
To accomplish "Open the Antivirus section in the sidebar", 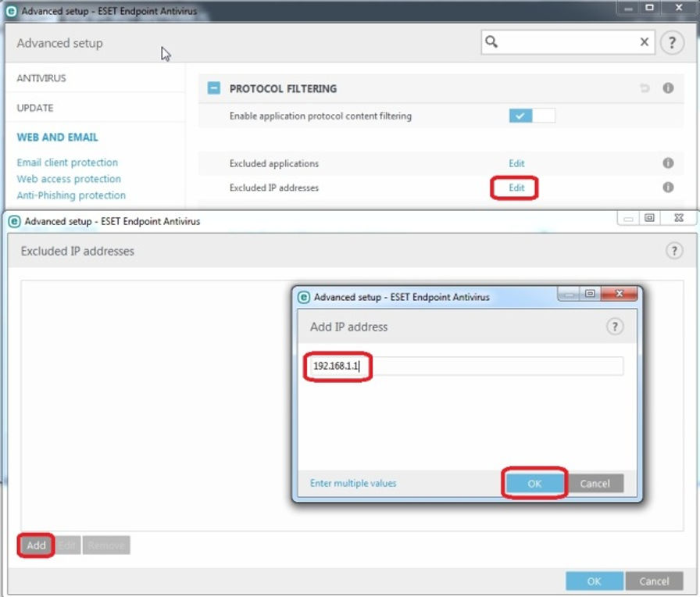I will [x=41, y=78].
